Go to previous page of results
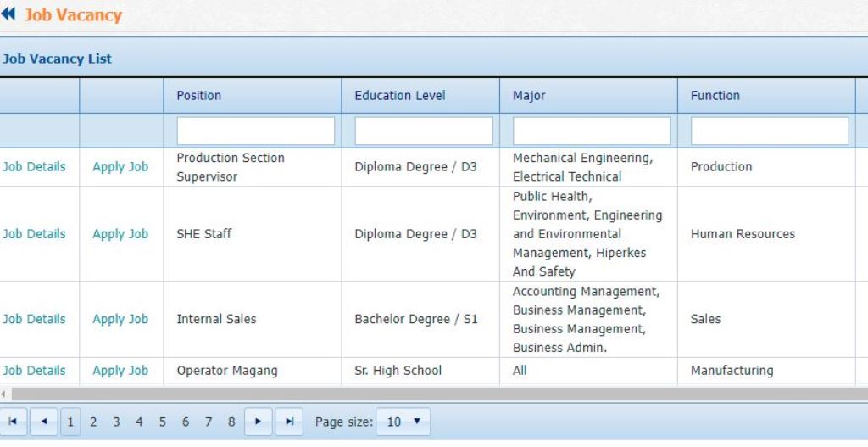The width and height of the screenshot is (868, 447). click(44, 422)
